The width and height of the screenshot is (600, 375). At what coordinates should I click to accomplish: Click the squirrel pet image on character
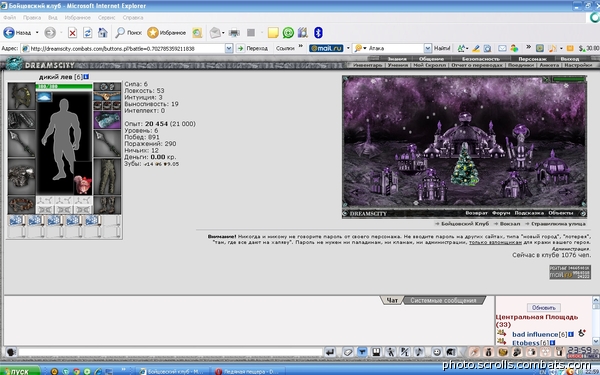click(83, 184)
